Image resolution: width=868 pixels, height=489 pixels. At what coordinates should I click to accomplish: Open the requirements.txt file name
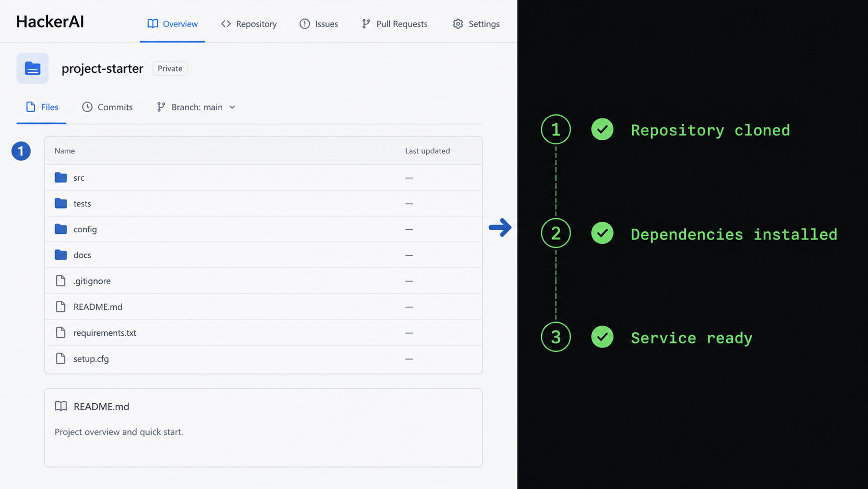tap(105, 333)
